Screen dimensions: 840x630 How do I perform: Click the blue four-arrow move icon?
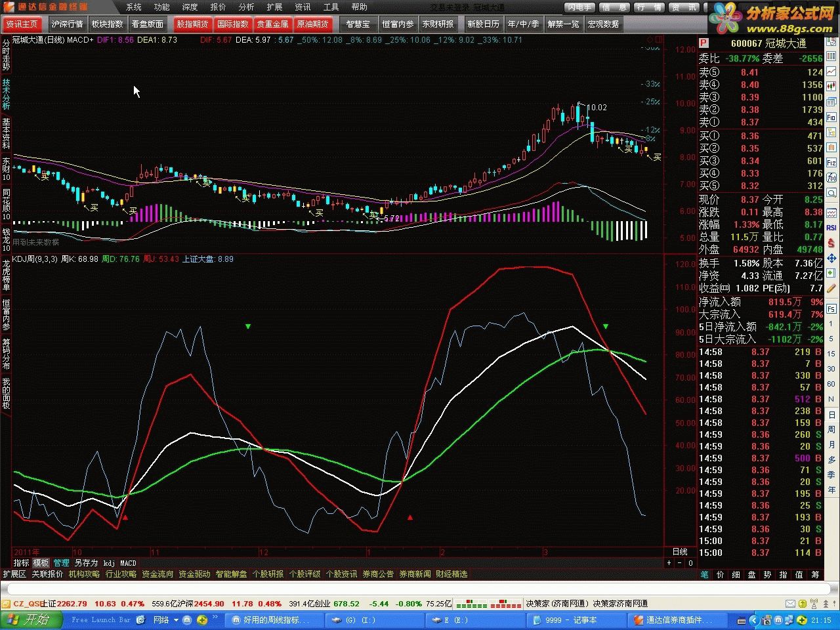[x=831, y=259]
